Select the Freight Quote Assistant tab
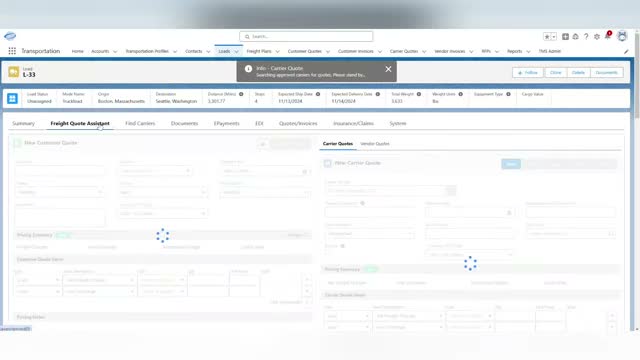 [x=80, y=123]
